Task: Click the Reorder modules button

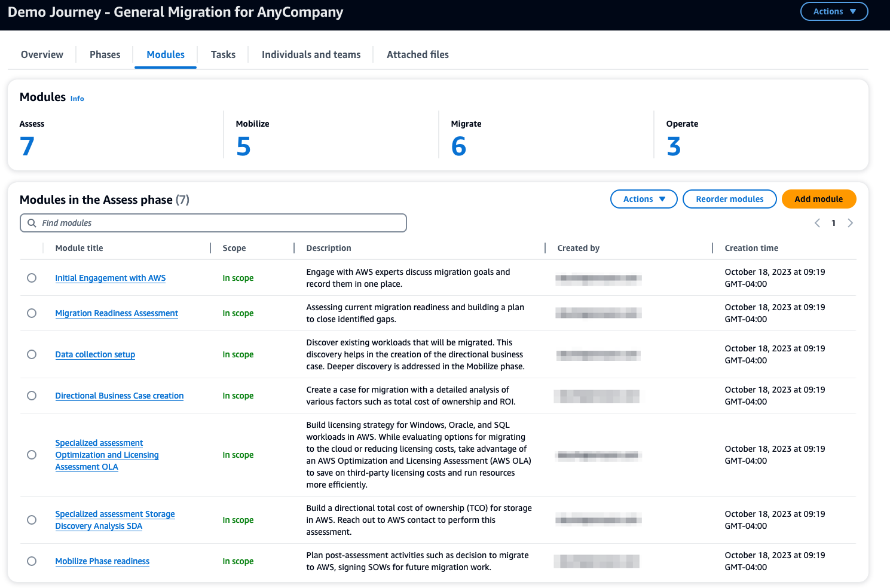Action: [729, 198]
